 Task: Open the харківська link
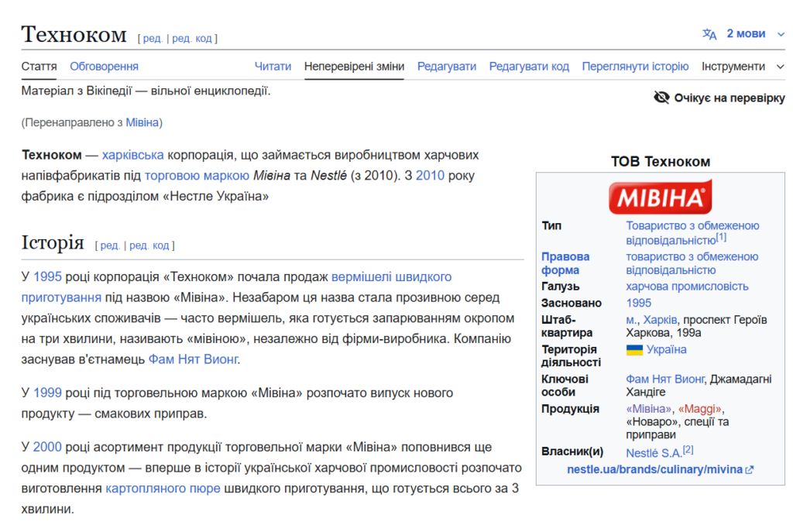tap(133, 155)
